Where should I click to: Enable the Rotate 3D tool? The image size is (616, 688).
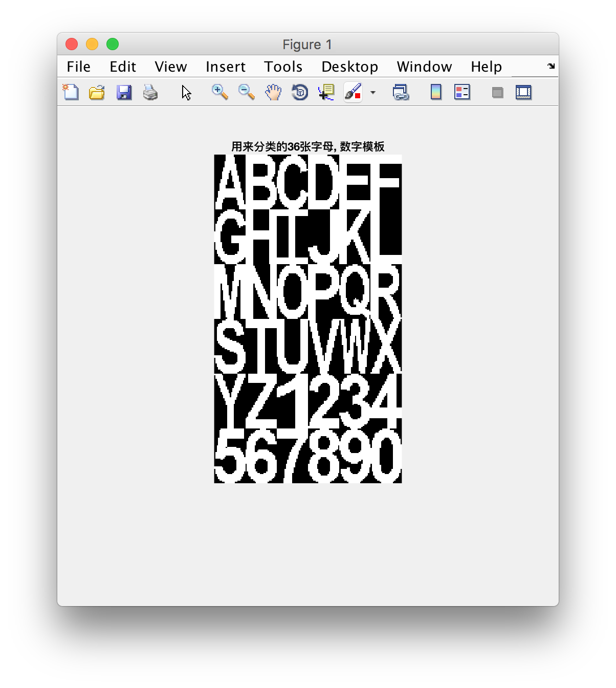coord(300,92)
